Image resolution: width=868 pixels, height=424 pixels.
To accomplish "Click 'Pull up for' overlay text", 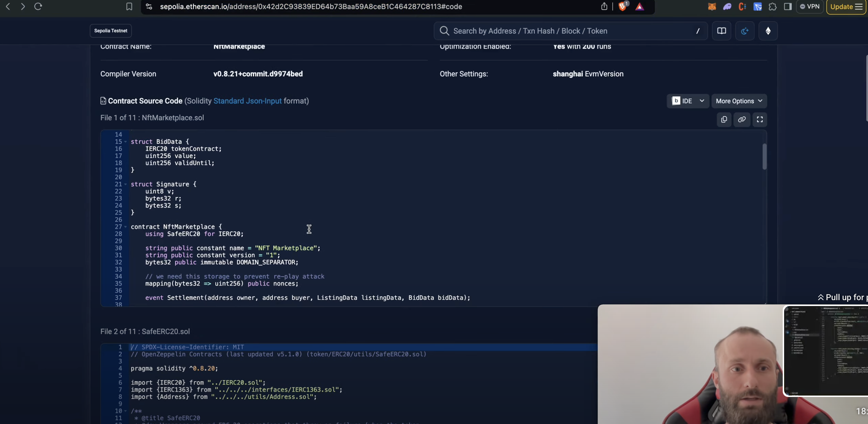I will (843, 297).
